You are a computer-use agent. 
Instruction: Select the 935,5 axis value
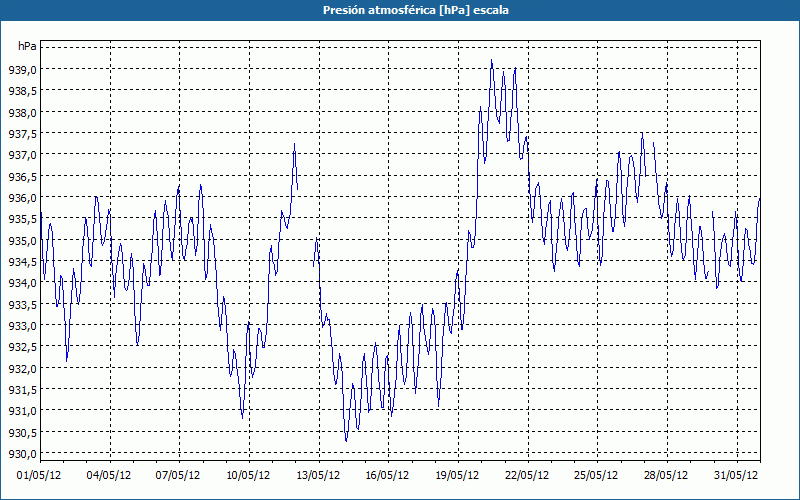click(22, 219)
